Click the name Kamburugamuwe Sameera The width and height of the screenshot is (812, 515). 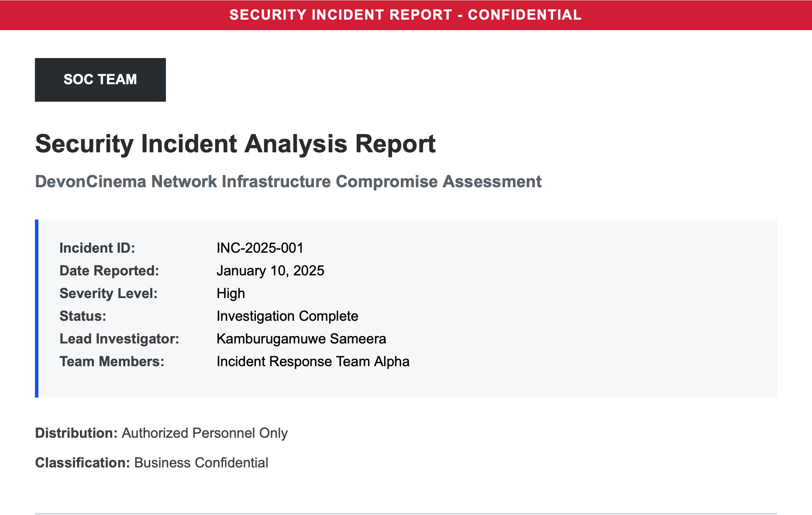click(x=301, y=339)
